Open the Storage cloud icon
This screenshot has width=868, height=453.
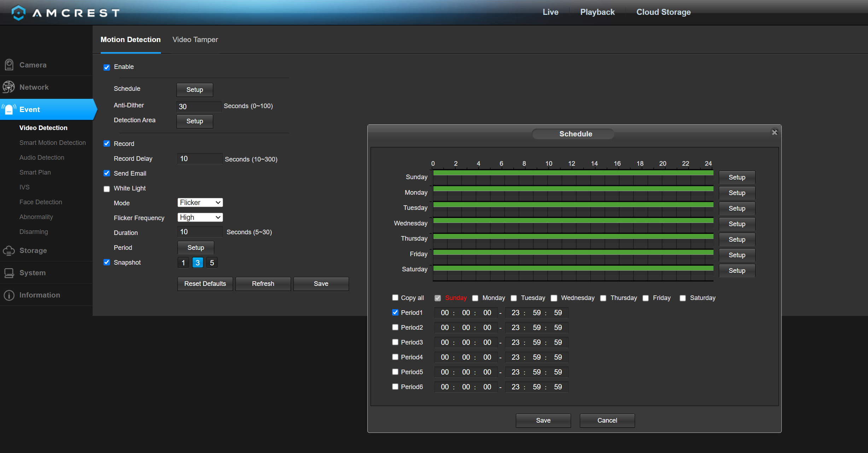(x=9, y=251)
